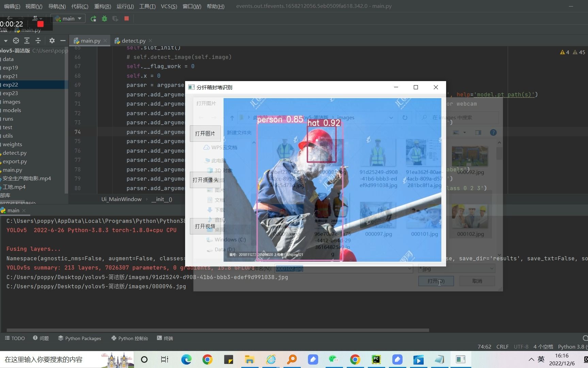This screenshot has height=368, width=588.
Task: Click the 74:62 caret position indicator
Action: [484, 347]
